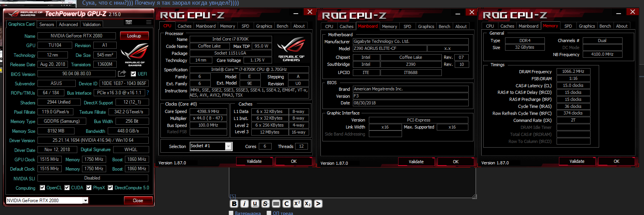Click the GPU-Z Close button
The image size is (644, 215).
click(138, 200)
